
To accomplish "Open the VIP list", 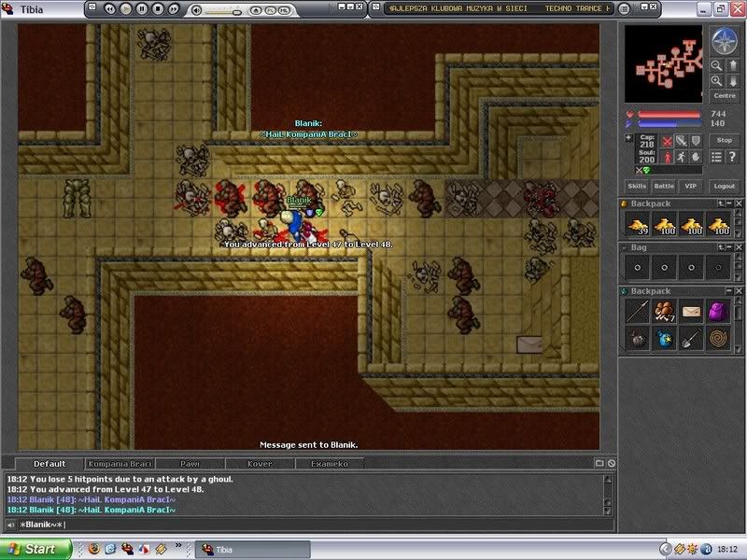I will [690, 186].
